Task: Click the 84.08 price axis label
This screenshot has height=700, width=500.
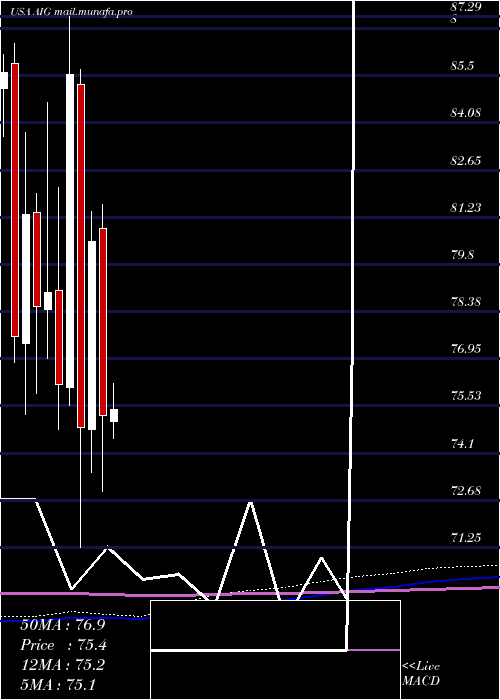Action: tap(466, 113)
